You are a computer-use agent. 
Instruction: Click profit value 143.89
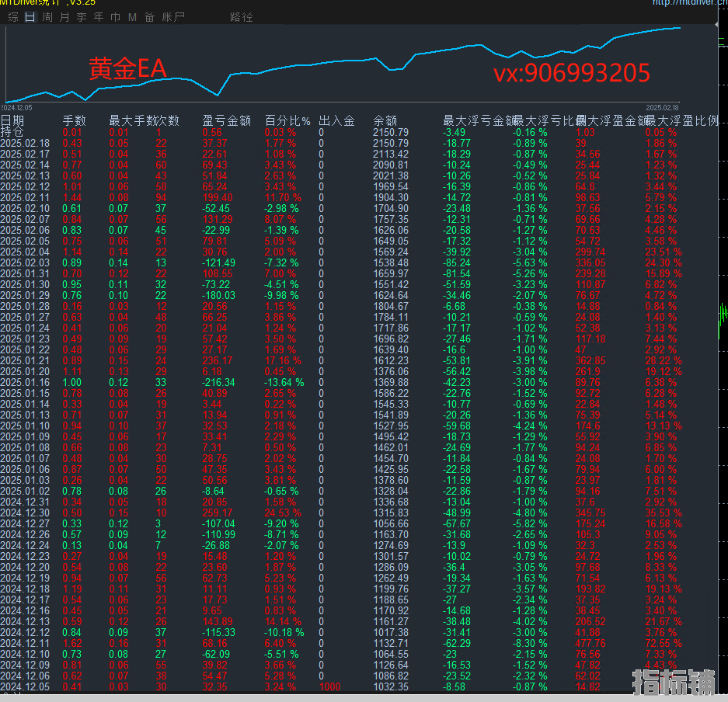pos(218,621)
